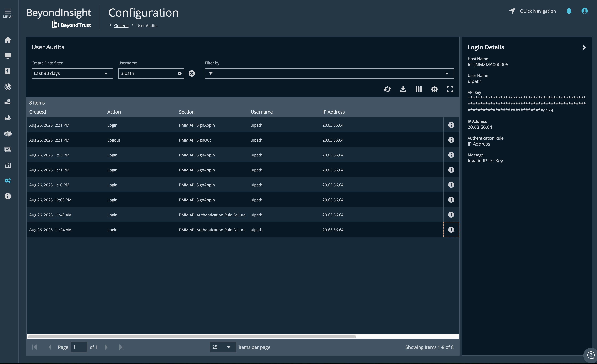Go to first page of results
Viewport: 597px width, 364px height.
(34, 347)
